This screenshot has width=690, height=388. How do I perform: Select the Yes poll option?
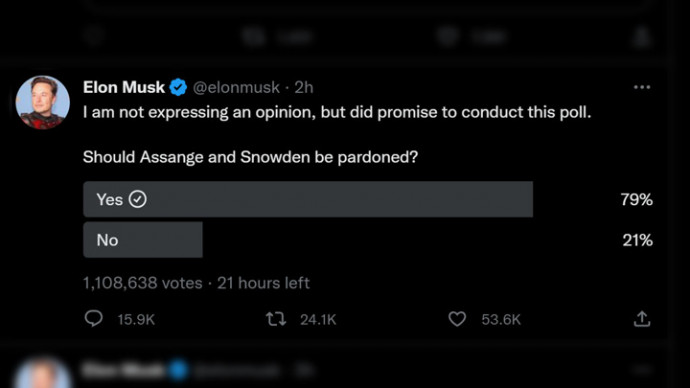[x=308, y=199]
